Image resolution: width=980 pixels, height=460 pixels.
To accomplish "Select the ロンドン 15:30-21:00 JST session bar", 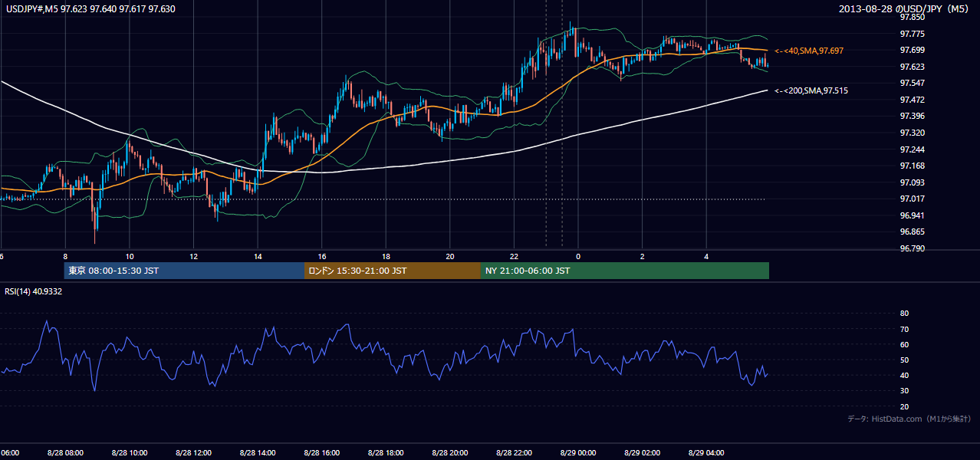I will coord(393,271).
